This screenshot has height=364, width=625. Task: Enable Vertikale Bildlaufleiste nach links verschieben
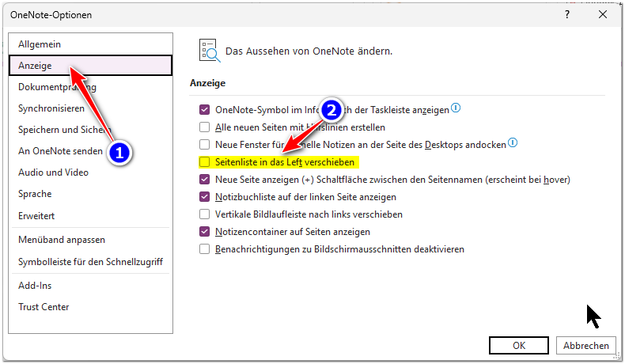pyautogui.click(x=204, y=214)
